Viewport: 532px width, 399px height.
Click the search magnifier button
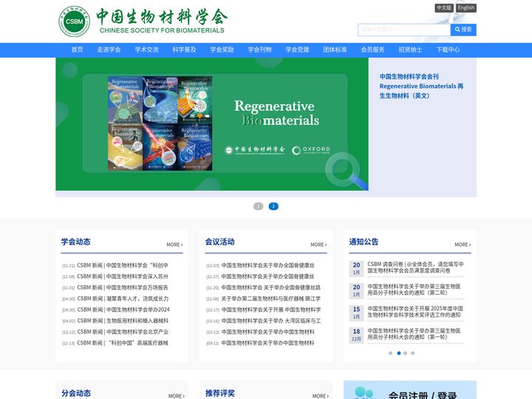point(463,30)
